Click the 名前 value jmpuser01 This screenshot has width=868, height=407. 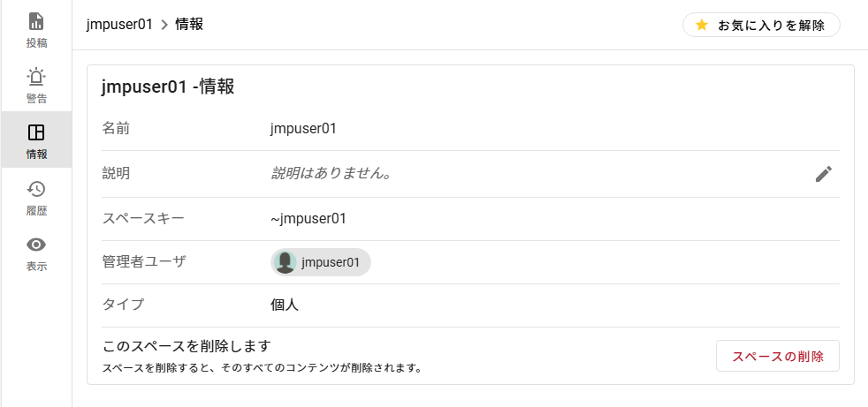click(x=303, y=128)
